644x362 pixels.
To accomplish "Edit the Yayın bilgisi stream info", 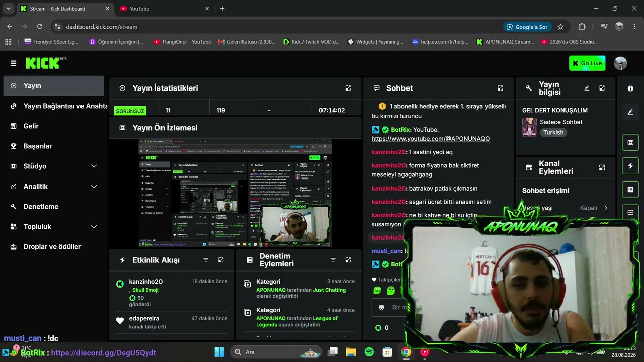I will (587, 88).
